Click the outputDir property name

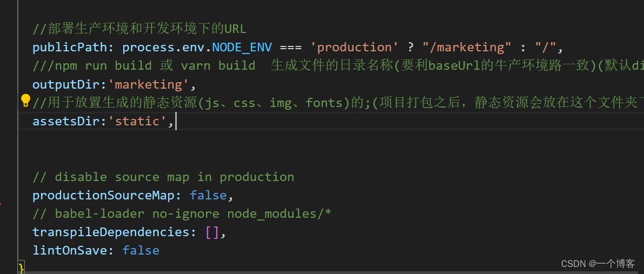tap(66, 85)
